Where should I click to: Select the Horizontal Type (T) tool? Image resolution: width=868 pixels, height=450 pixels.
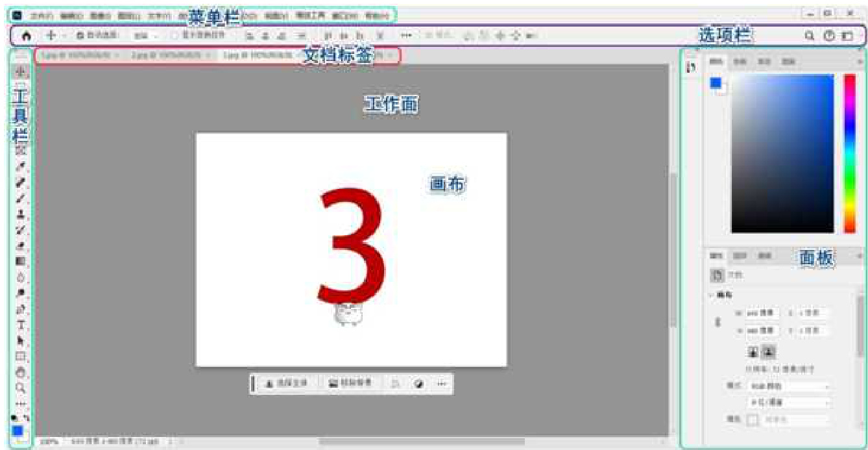[20, 325]
